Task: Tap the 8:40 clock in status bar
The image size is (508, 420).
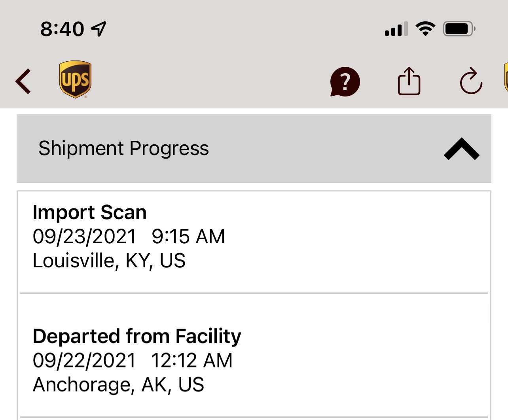Action: pos(62,29)
